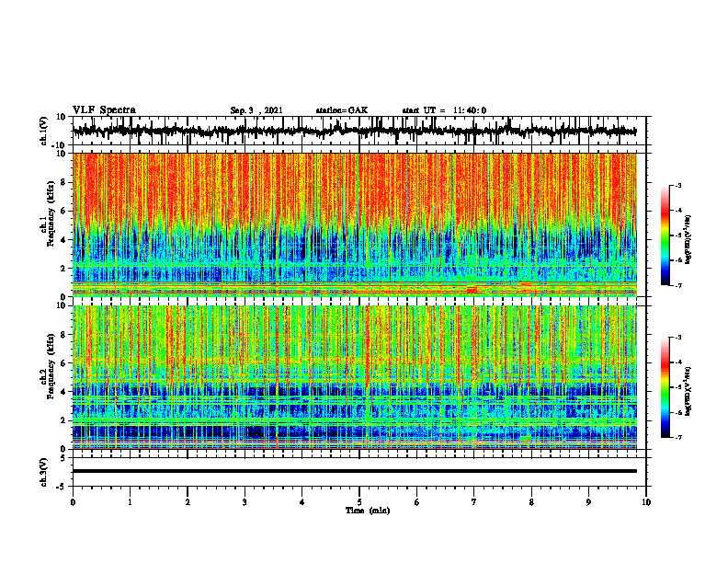The height and width of the screenshot is (563, 728).
Task: Click the 'ch.3(V)' axis label
Action: click(44, 472)
